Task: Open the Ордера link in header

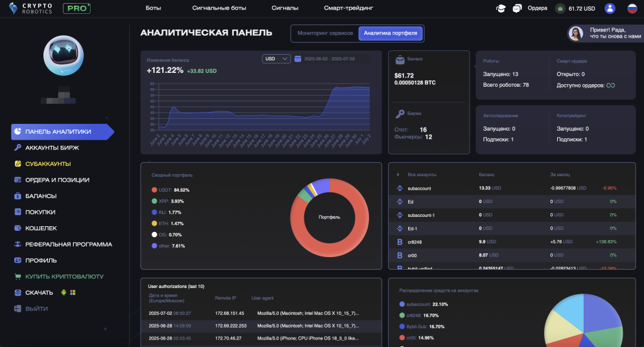Action: [x=537, y=8]
